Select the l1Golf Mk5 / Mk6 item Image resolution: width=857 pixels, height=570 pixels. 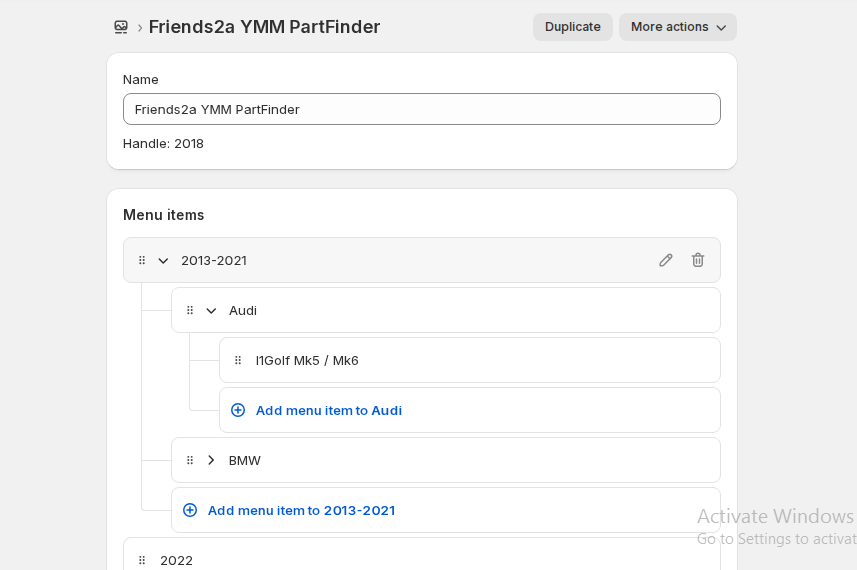[x=307, y=360]
